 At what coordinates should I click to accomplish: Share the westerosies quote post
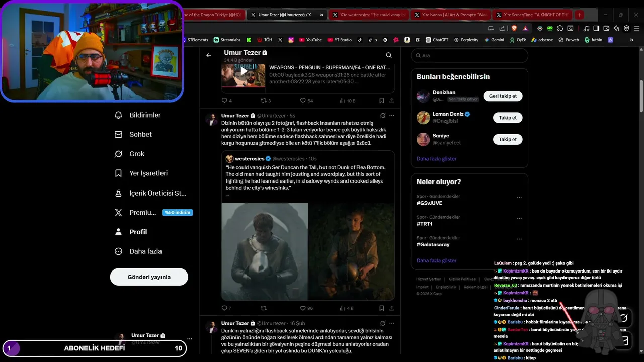(x=392, y=308)
